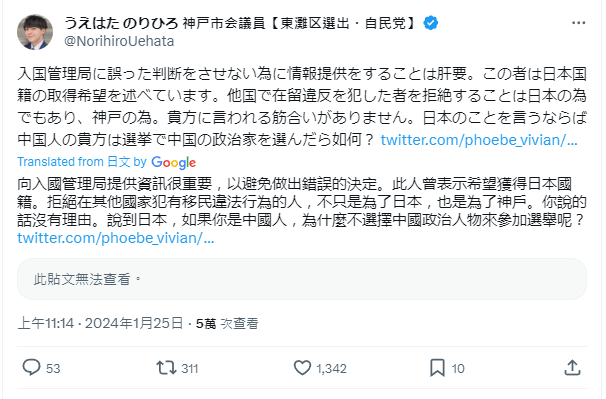The height and width of the screenshot is (399, 606).
Task: Click "Translated from 日文 by" text
Action: [82, 162]
